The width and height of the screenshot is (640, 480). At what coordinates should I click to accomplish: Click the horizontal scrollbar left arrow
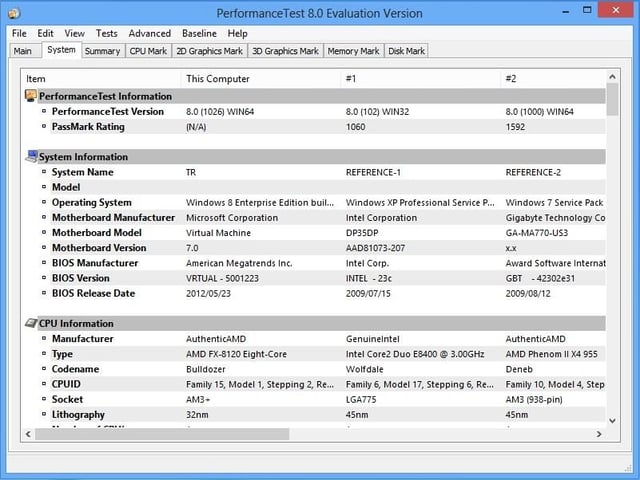28,434
